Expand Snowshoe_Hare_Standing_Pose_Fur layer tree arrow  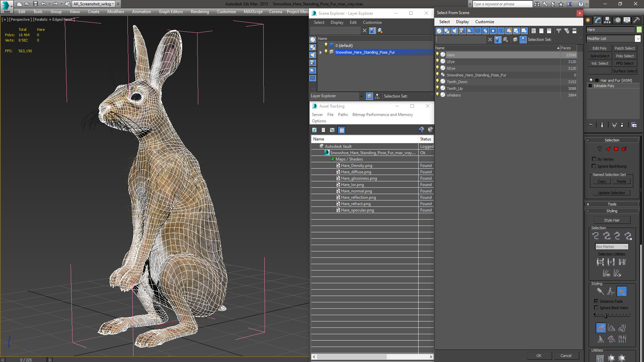320,52
